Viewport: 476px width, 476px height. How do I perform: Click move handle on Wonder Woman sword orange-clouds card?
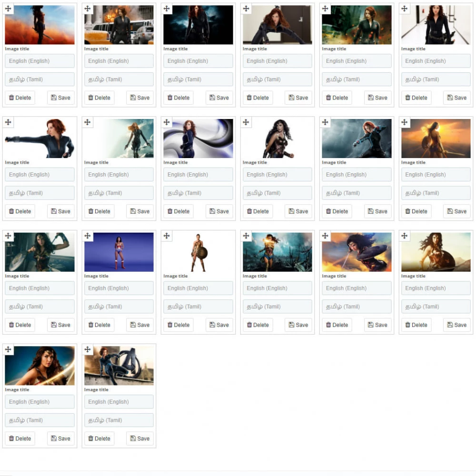coord(325,236)
